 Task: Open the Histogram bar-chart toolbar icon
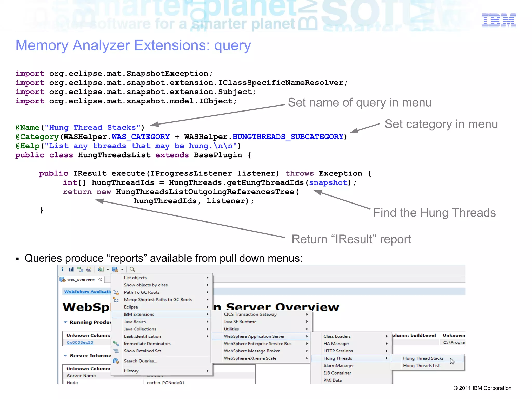point(71,269)
